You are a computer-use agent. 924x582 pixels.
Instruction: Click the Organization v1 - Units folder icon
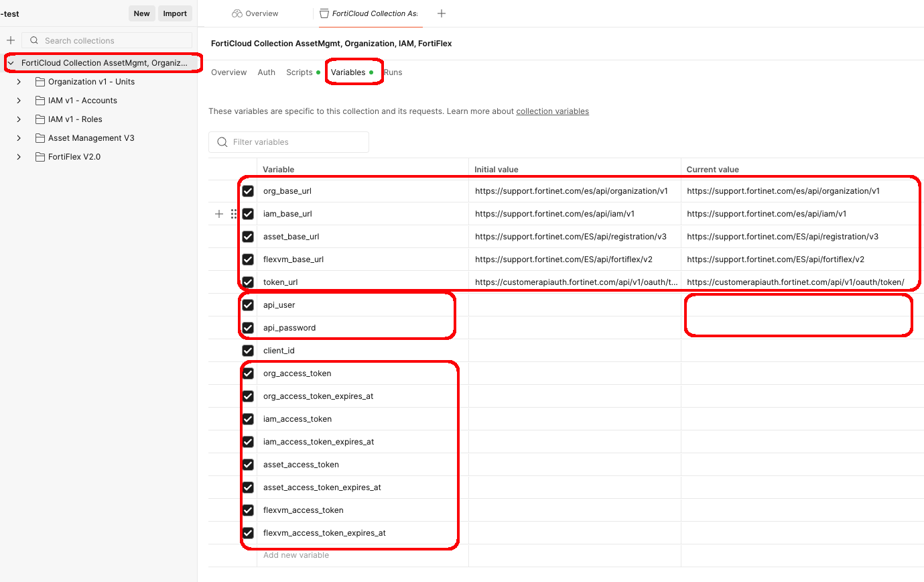tap(40, 82)
